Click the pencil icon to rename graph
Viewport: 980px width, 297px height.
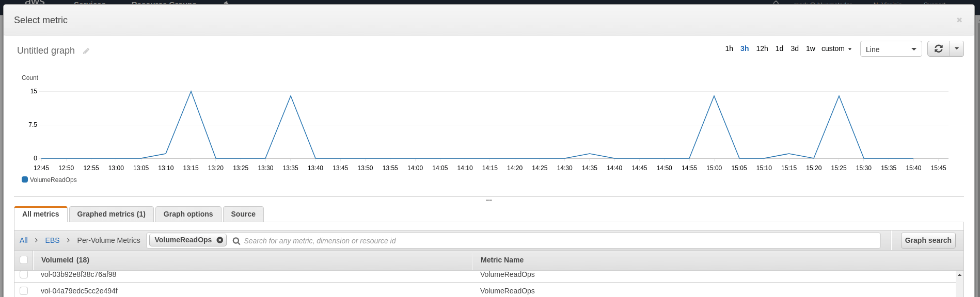pos(86,51)
